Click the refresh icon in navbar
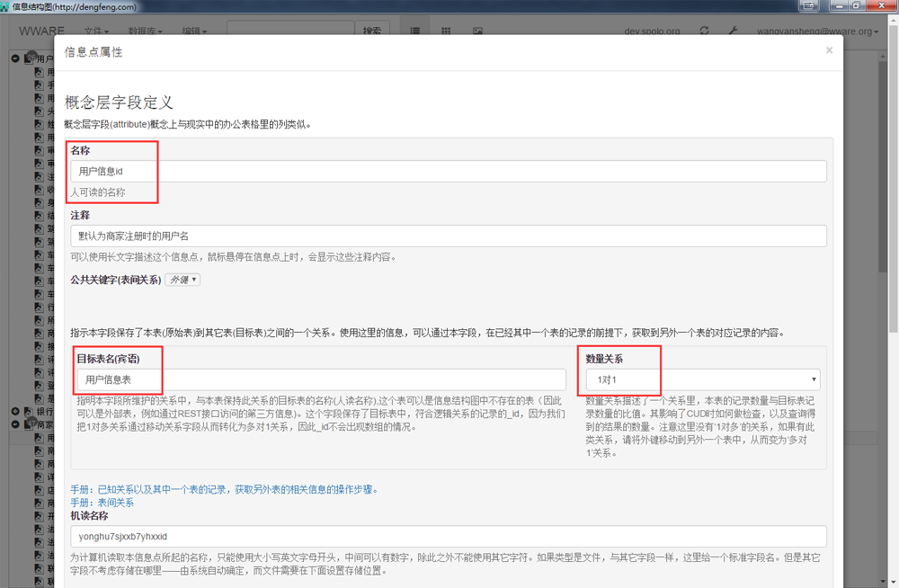This screenshot has width=899, height=588. coord(704,31)
